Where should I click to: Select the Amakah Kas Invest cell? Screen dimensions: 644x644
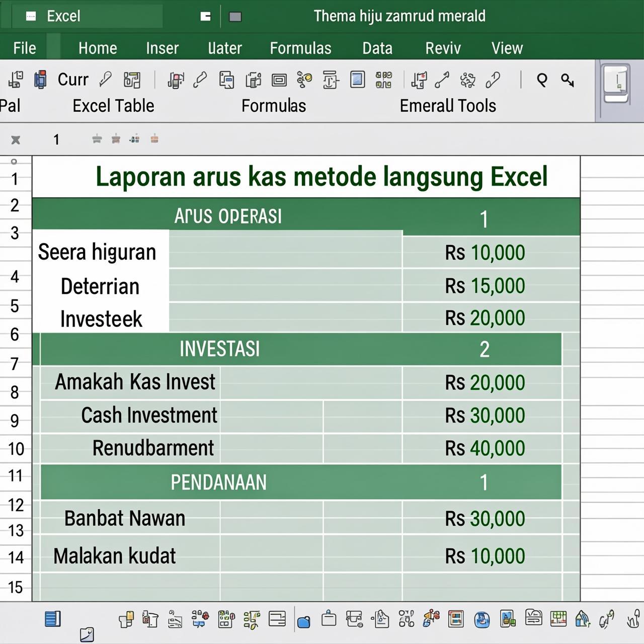pyautogui.click(x=130, y=382)
